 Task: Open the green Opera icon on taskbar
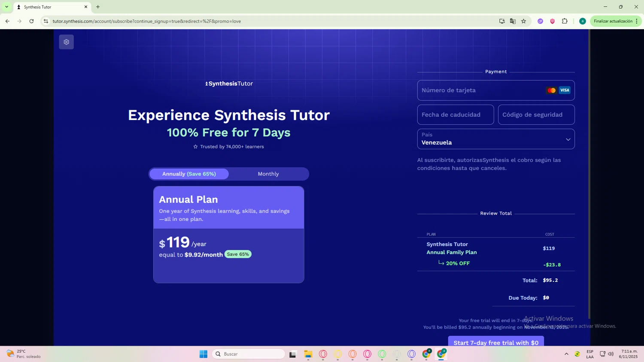[382, 354]
